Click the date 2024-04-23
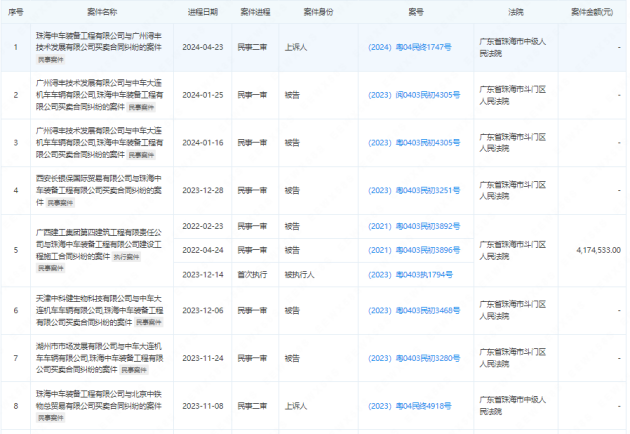Image resolution: width=630 pixels, height=434 pixels. (202, 47)
